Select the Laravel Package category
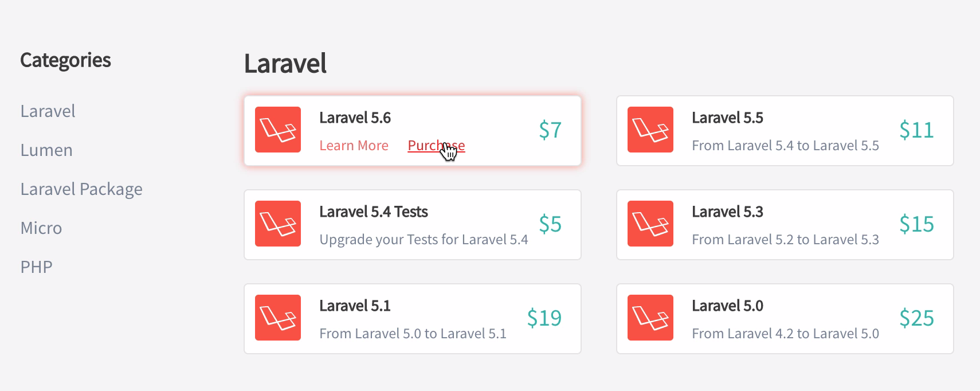This screenshot has height=391, width=980. [81, 189]
